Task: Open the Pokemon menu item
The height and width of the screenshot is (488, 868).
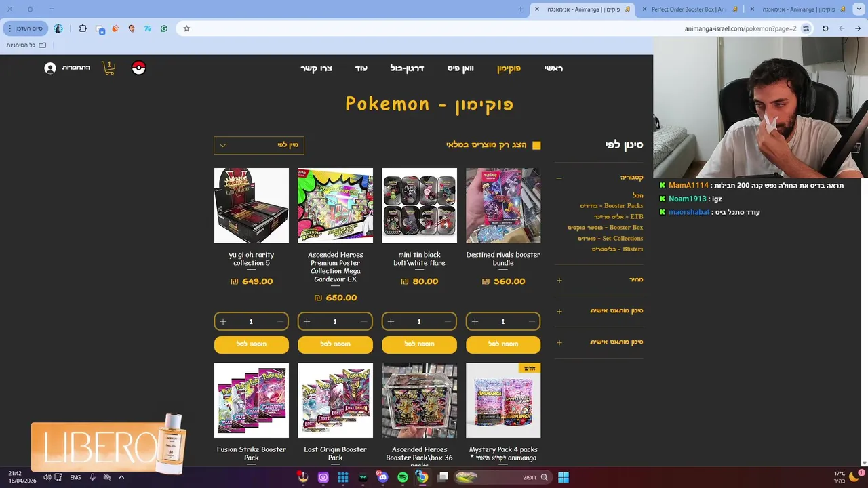Action: [509, 68]
